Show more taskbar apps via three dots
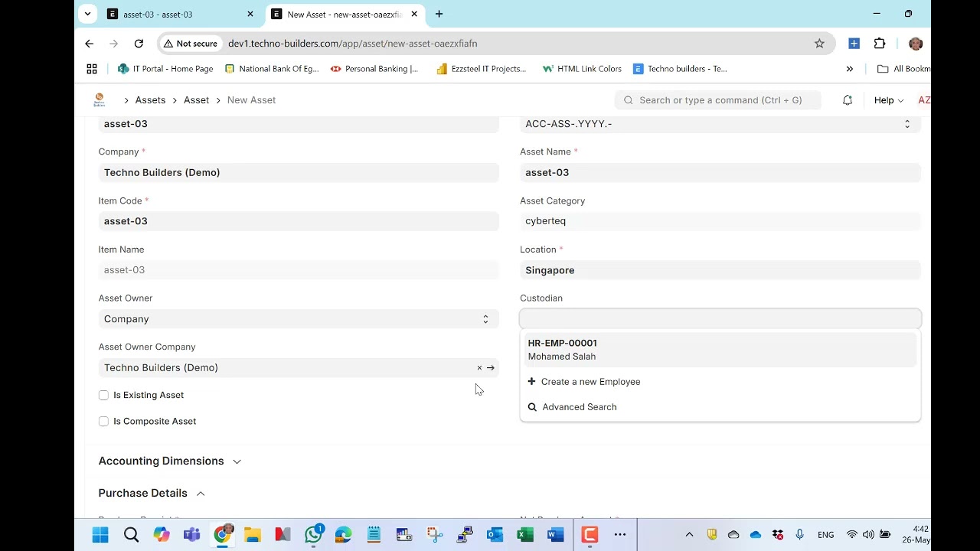980x551 pixels. click(620, 535)
